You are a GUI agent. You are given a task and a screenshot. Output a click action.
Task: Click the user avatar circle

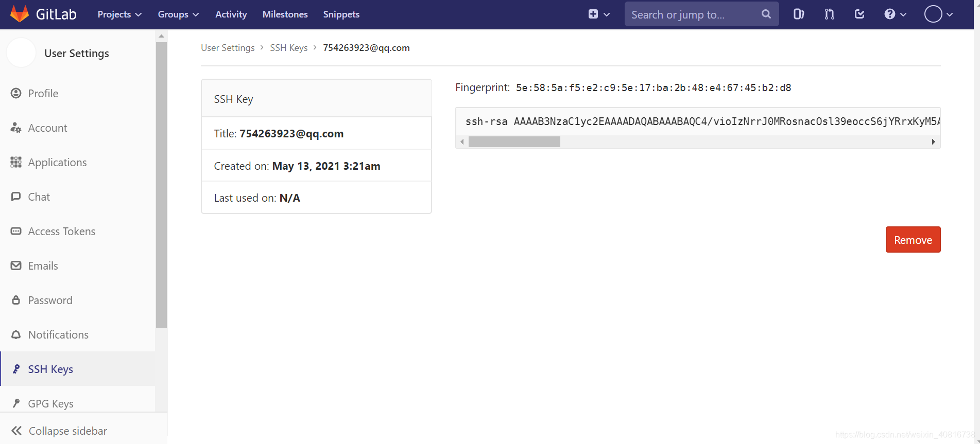click(933, 14)
